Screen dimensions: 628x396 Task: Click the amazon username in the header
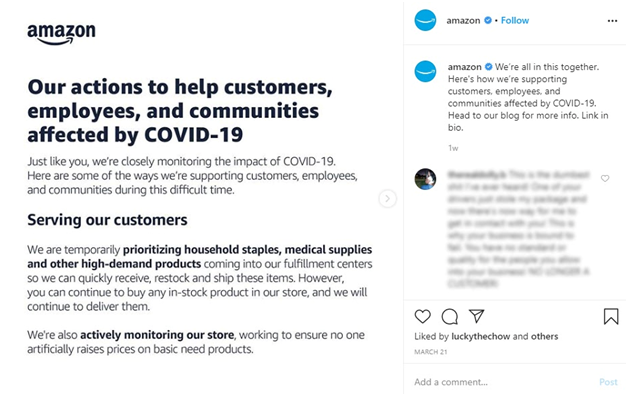pos(463,20)
